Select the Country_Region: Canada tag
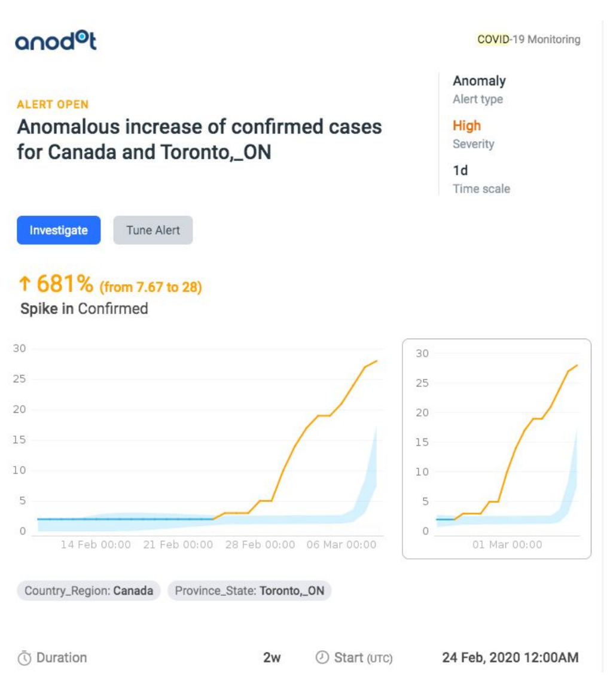Viewport: 616px width, 682px height. pyautogui.click(x=89, y=591)
